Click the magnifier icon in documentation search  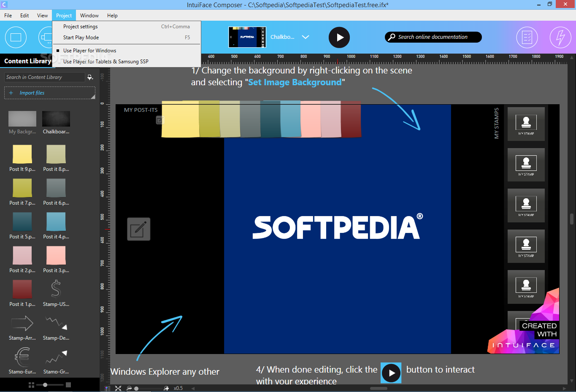(392, 37)
